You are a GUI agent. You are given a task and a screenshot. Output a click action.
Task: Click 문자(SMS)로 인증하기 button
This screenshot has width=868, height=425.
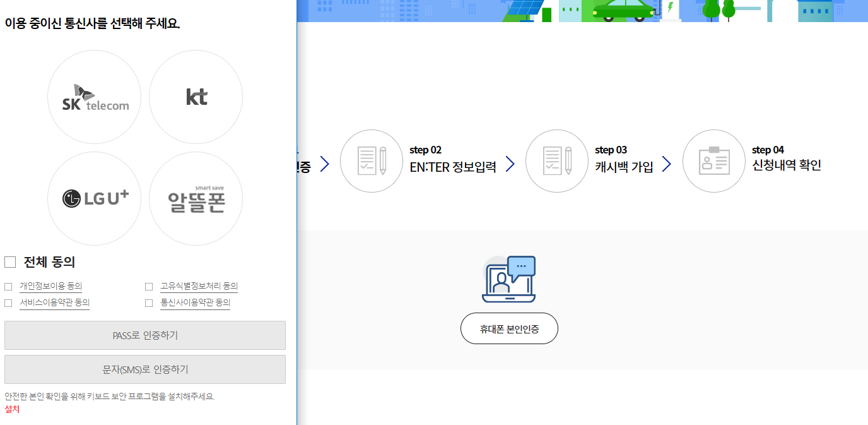(x=145, y=369)
